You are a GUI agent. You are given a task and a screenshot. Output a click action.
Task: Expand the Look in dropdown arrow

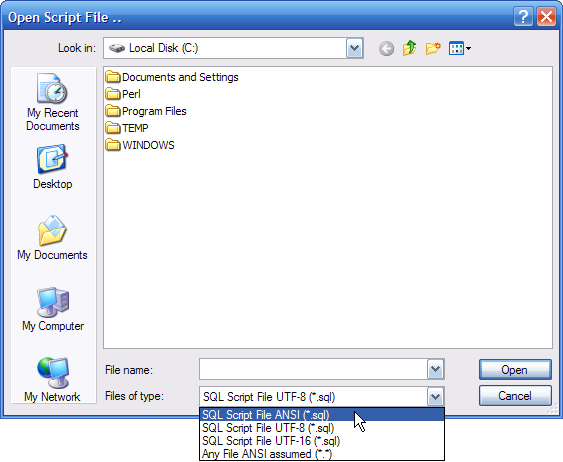[x=355, y=48]
